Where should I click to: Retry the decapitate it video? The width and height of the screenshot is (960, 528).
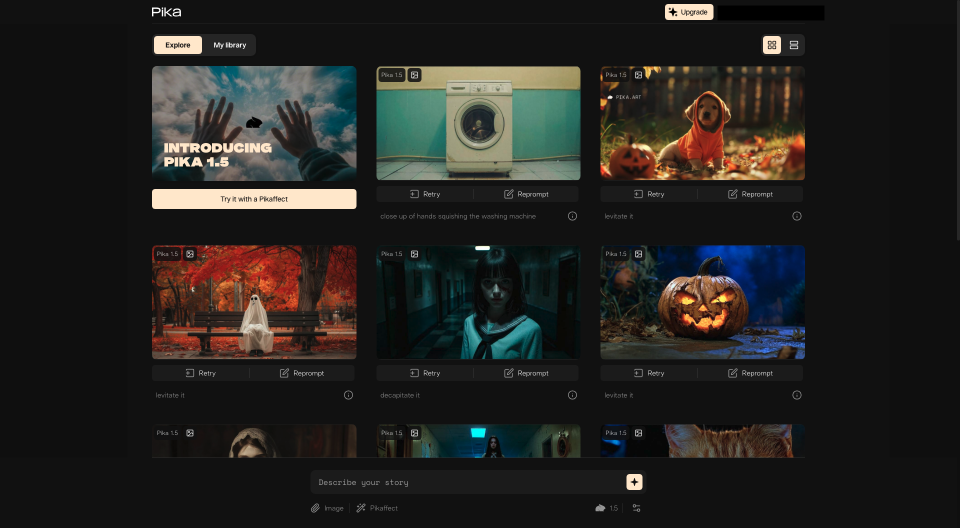(x=425, y=373)
